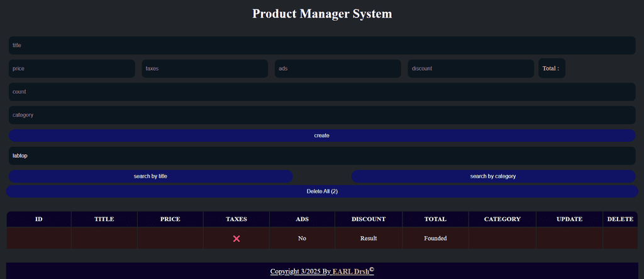Click the search box containing labtop
The height and width of the screenshot is (279, 644).
(x=321, y=156)
